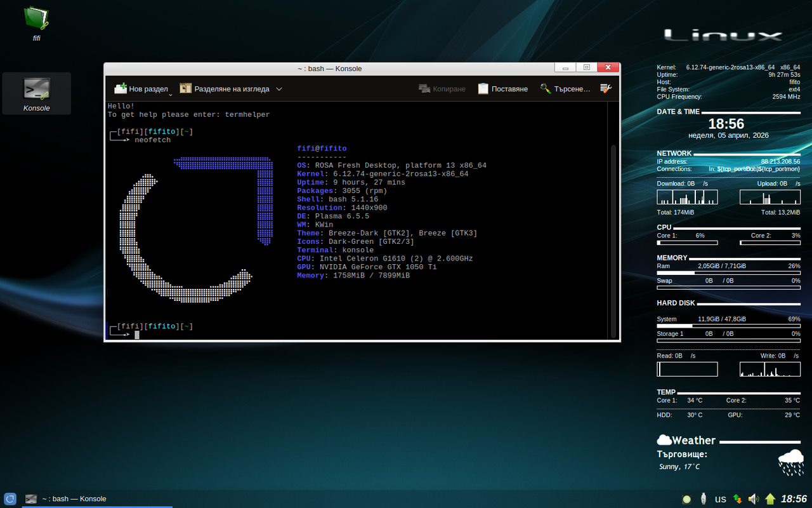Click the '2594 MHz' CPU frequency value
This screenshot has width=812, height=508.
click(786, 97)
